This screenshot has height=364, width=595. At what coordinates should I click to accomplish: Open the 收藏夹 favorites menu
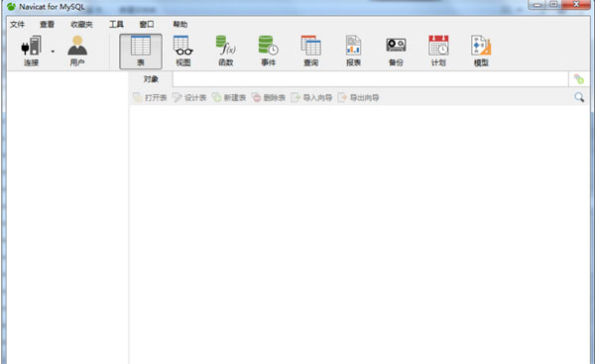point(81,24)
